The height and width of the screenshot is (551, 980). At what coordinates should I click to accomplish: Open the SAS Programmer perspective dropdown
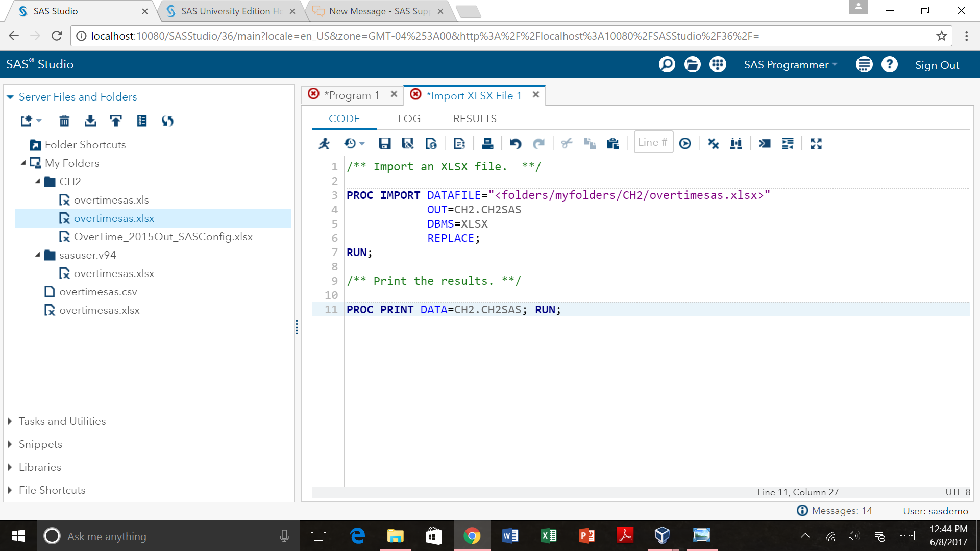(790, 65)
